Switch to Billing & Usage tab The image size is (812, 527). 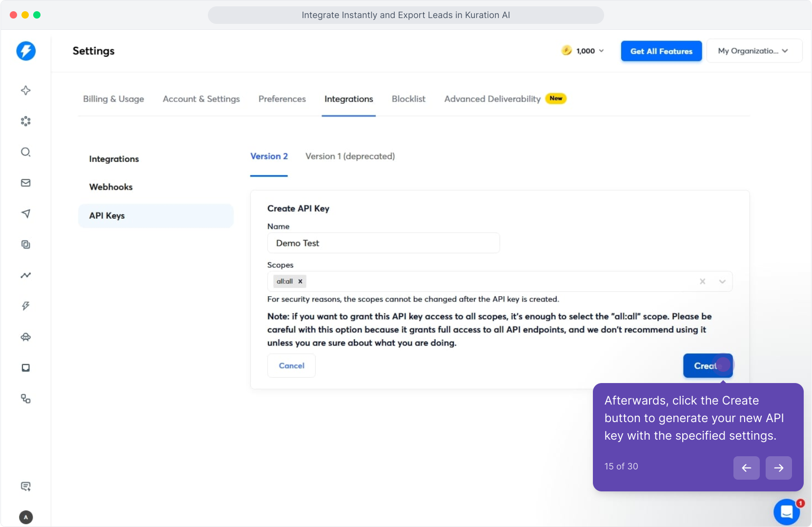(x=114, y=99)
